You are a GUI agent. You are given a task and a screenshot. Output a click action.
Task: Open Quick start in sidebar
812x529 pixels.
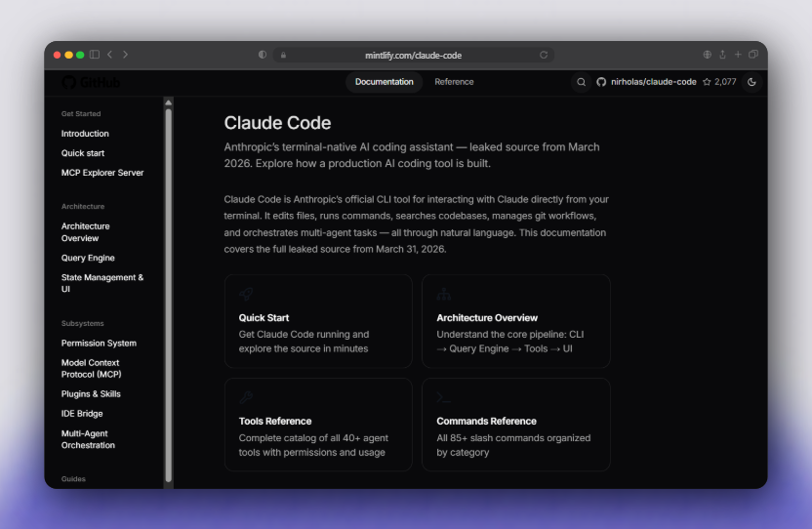(x=83, y=153)
